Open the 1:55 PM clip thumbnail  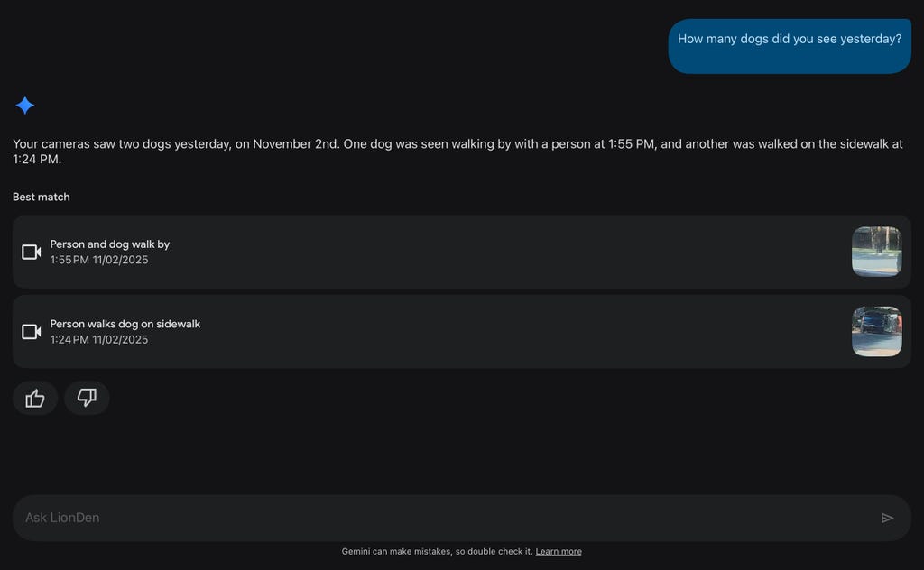click(x=876, y=252)
